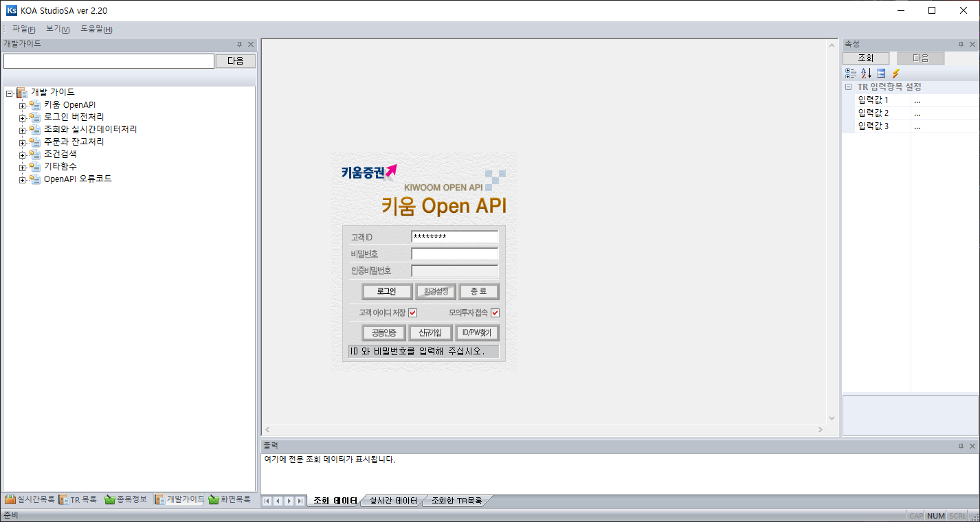Select 키움 OpenAPI tree item
The height and width of the screenshot is (522, 980).
pos(69,104)
